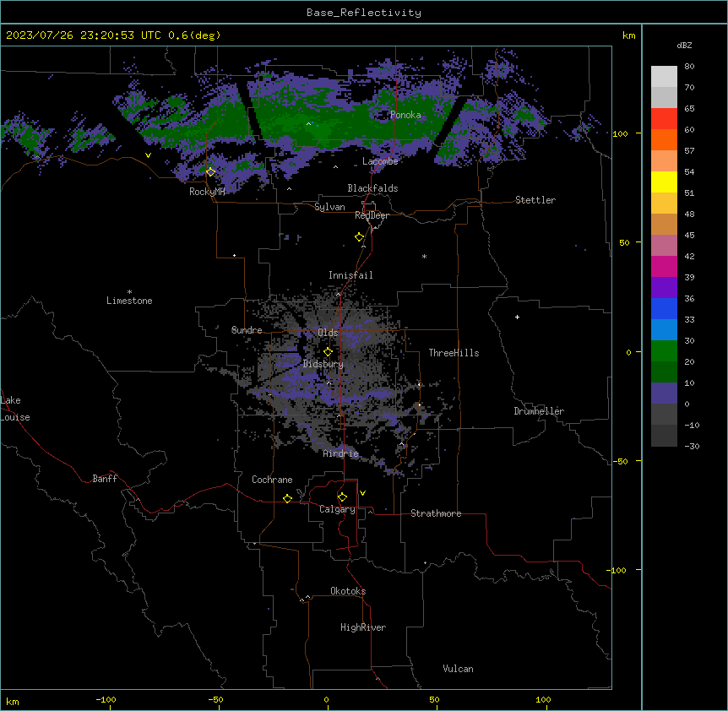Select the Airdrie city label

point(341,453)
